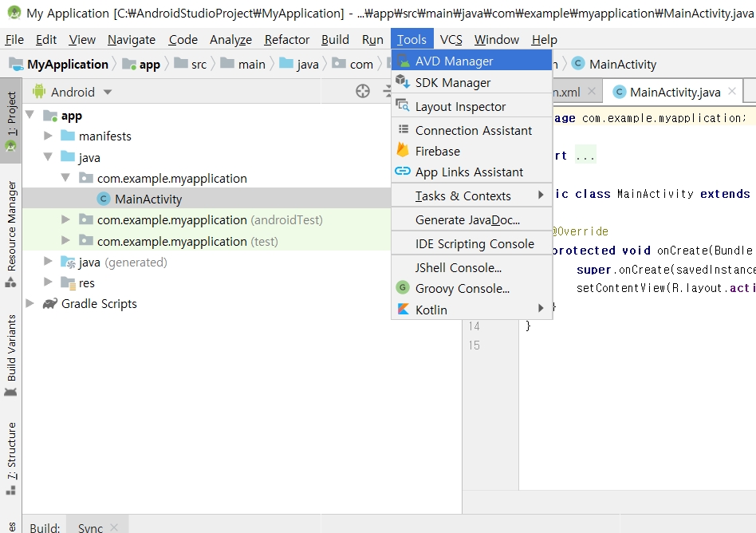
Task: Choose Generate JavaDoc... entry
Action: pos(471,220)
